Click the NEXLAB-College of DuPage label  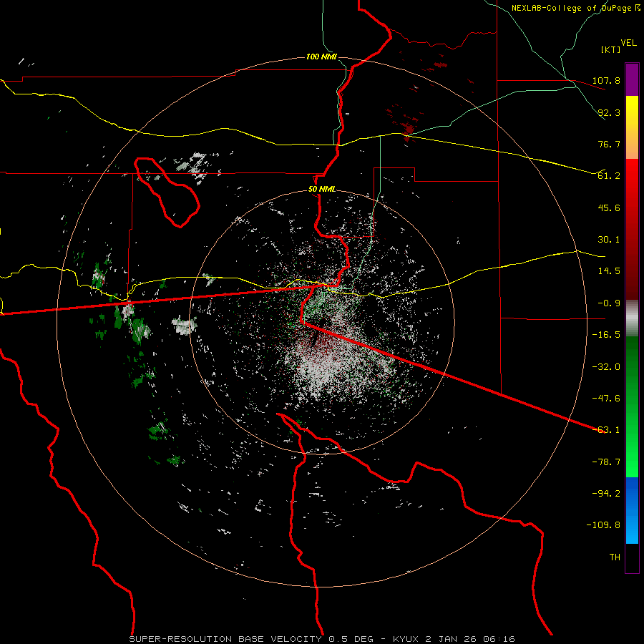[572, 8]
